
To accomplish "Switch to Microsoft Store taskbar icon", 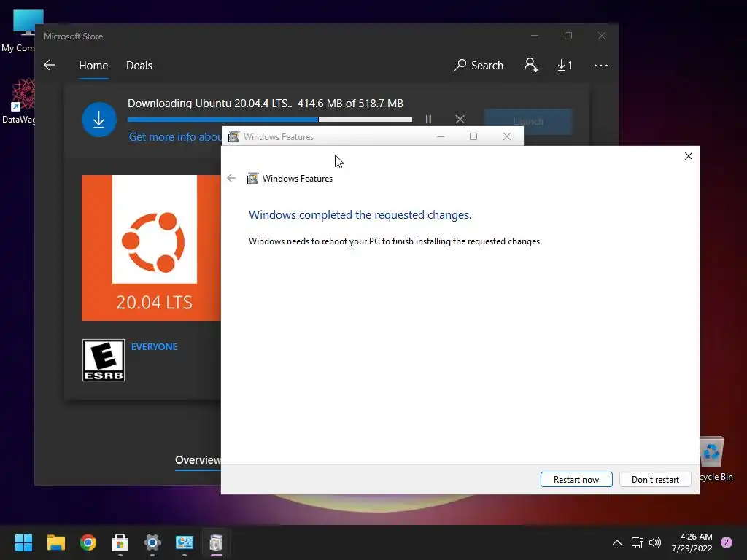I will pyautogui.click(x=120, y=542).
